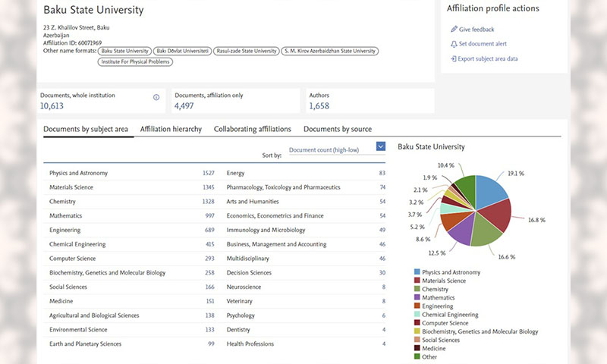Click Mathematics document count 997

point(210,216)
